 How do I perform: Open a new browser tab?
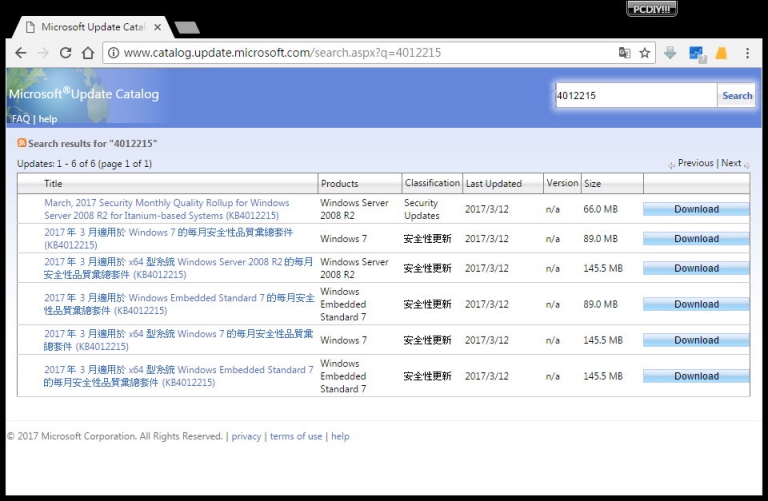[187, 27]
